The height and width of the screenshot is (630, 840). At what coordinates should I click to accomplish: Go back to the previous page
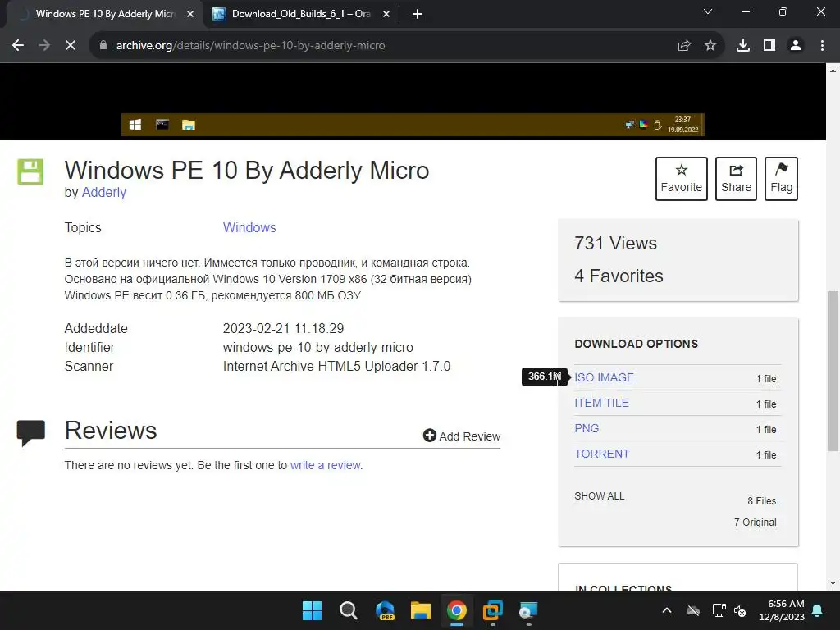tap(18, 46)
